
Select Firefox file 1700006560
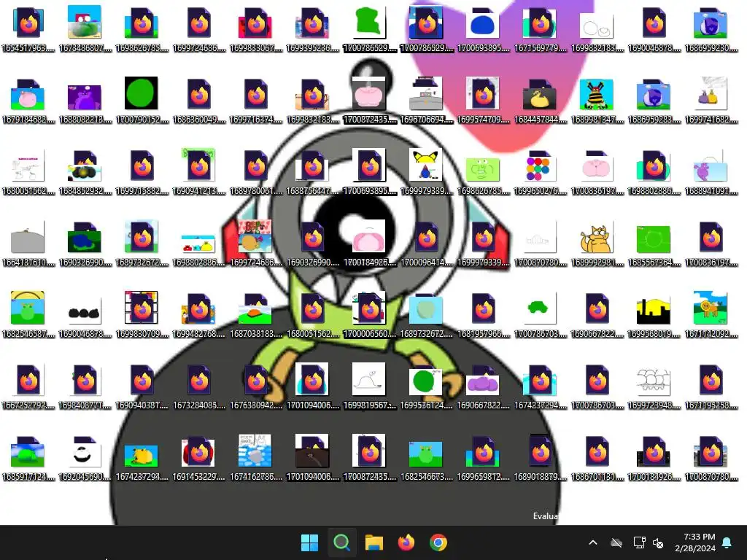click(370, 315)
